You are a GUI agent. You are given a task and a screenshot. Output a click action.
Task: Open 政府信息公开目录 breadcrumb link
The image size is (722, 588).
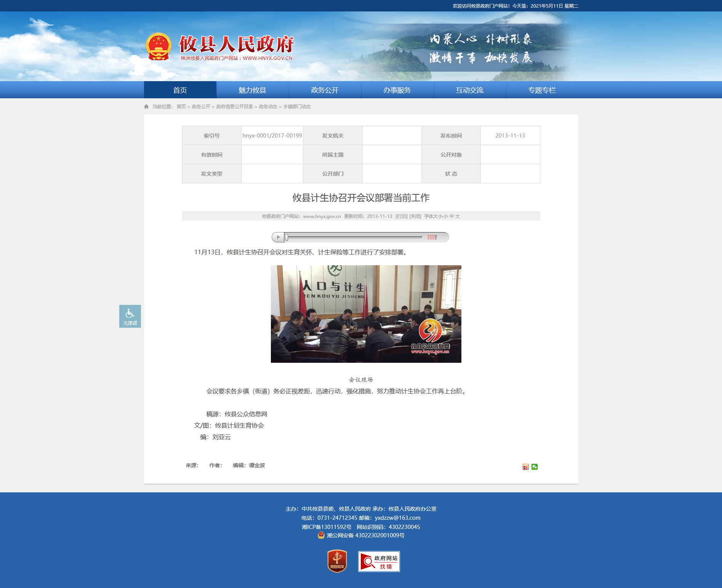coord(234,107)
